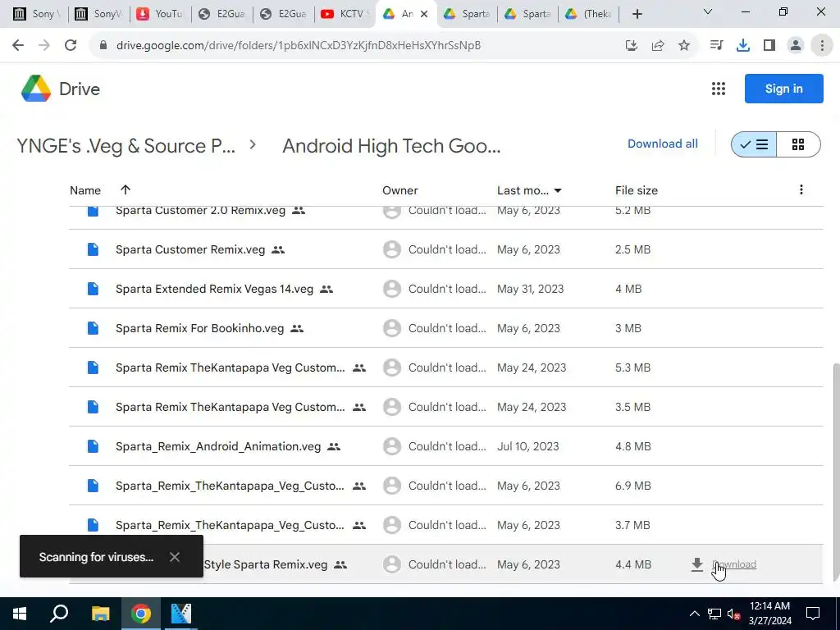This screenshot has height=630, width=840.
Task: Reload the Drive page
Action: pos(71,46)
